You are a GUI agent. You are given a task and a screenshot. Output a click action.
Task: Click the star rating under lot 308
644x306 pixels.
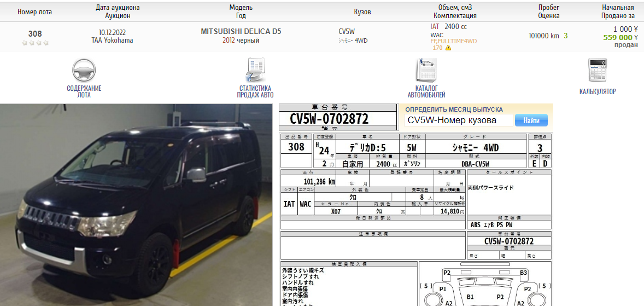[35, 43]
